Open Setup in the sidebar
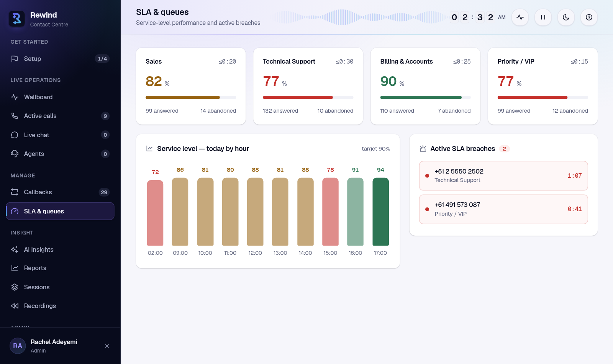 (x=60, y=59)
